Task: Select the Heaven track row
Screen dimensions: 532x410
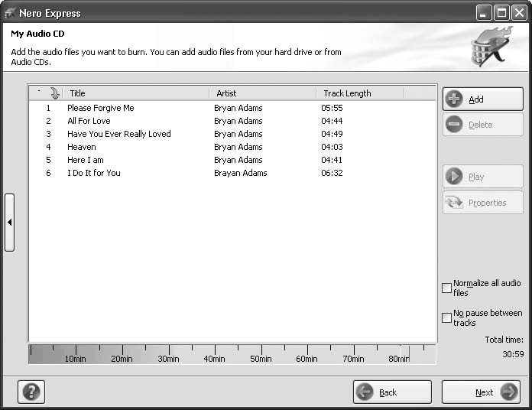Action: (x=82, y=147)
